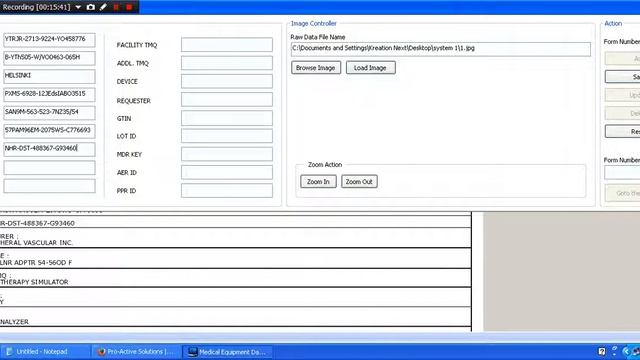The width and height of the screenshot is (640, 360).
Task: Select the field containing HELSINKI
Action: (49, 76)
